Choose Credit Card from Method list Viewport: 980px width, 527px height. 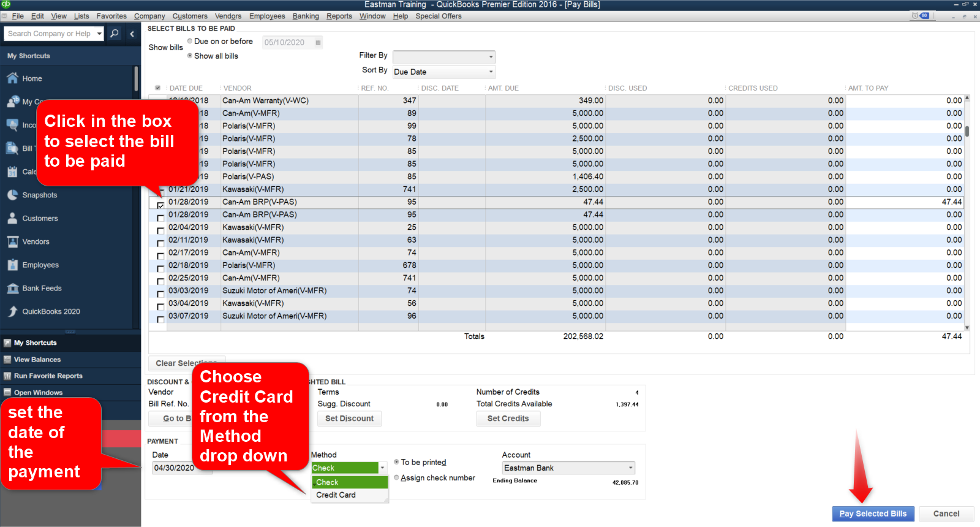[x=350, y=495]
